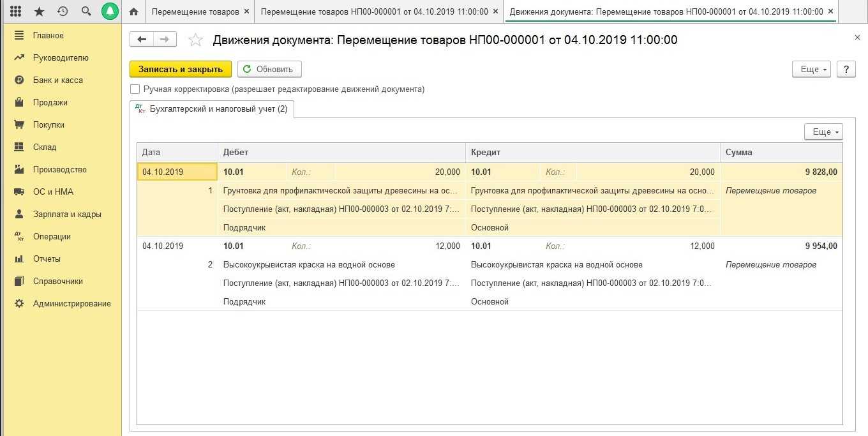Add document to favorites star
This screenshot has width=868, height=436.
coord(195,40)
